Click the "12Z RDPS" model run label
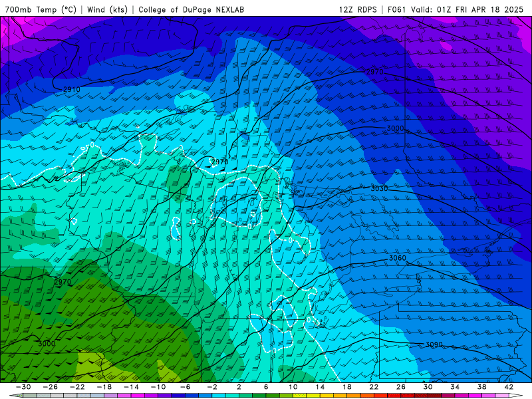Image resolution: width=532 pixels, height=399 pixels. pyautogui.click(x=358, y=9)
